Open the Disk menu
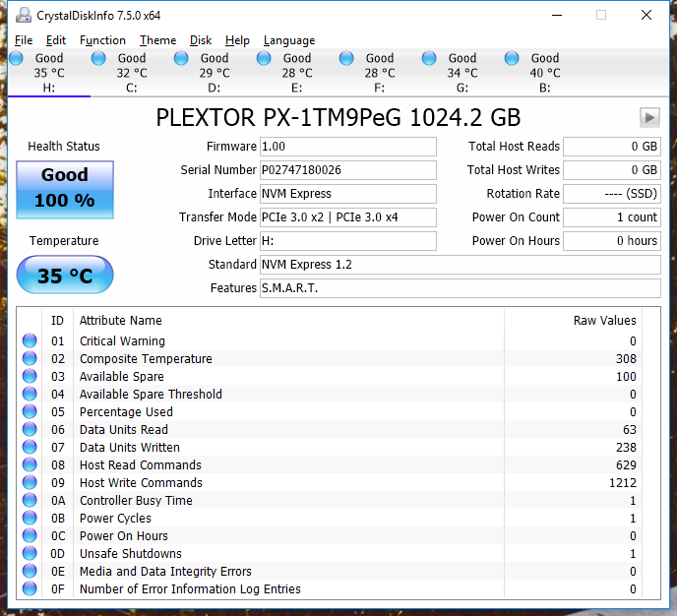Image resolution: width=677 pixels, height=616 pixels. tap(201, 40)
